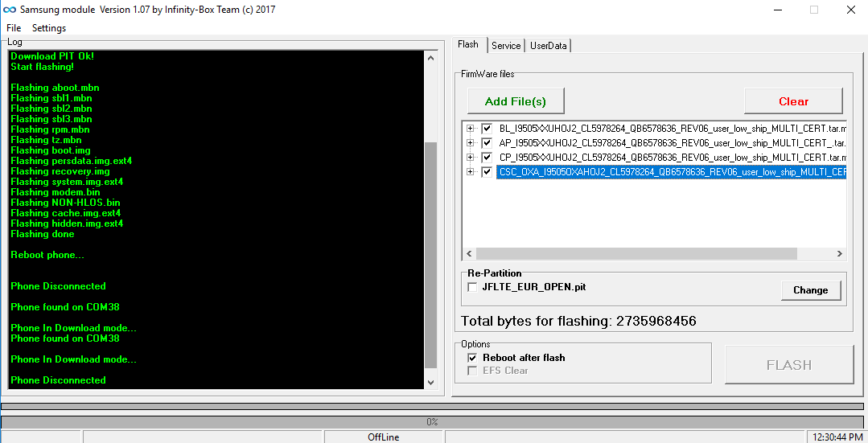Open the Settings menu

coord(49,27)
